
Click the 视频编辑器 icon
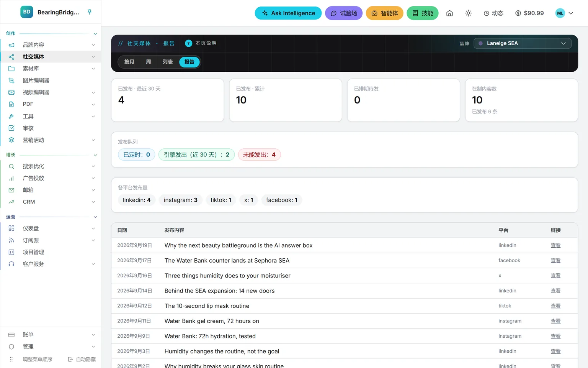[x=11, y=92]
